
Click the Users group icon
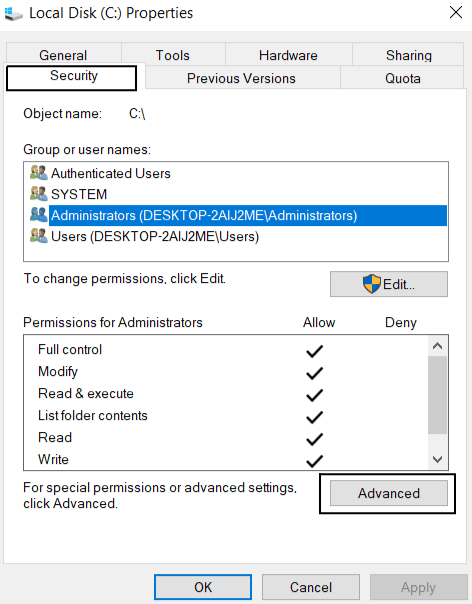(39, 236)
